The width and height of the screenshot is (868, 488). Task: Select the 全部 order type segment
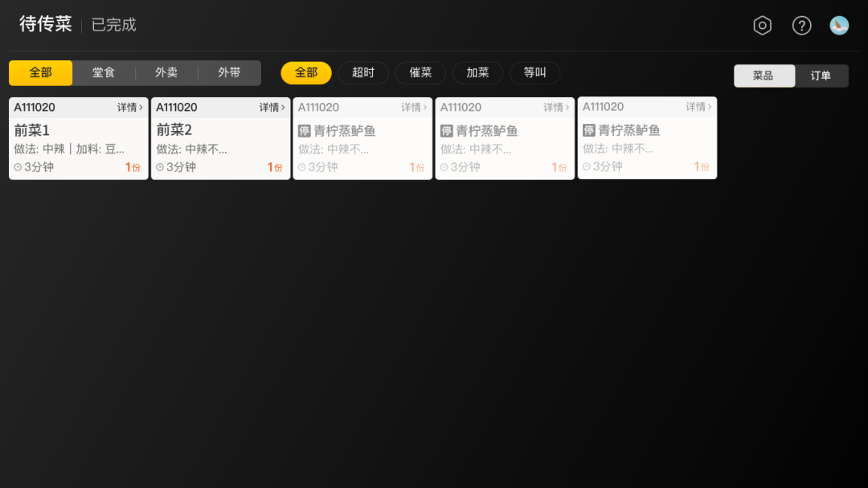40,72
